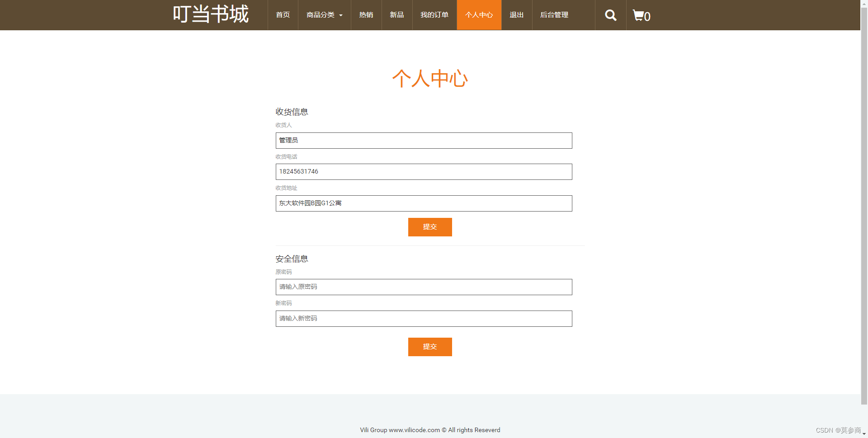Image resolution: width=868 pixels, height=438 pixels.
Task: Select the 首页 menu item
Action: 283,15
